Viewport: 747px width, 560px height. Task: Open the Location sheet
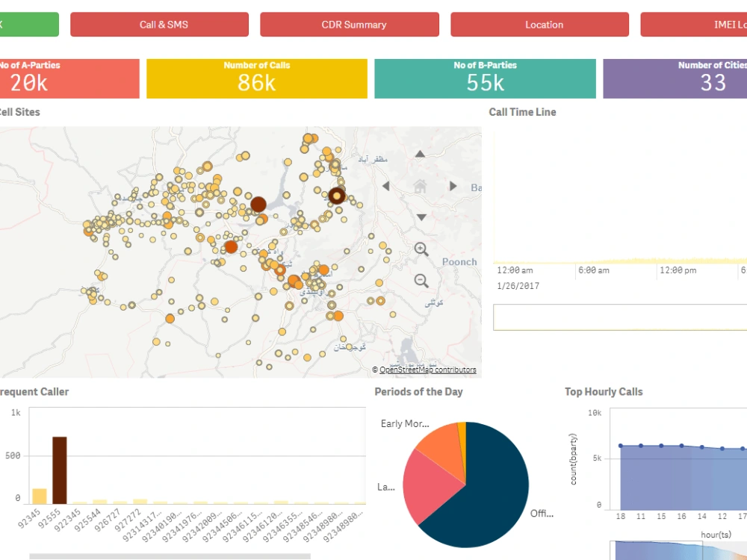click(540, 25)
